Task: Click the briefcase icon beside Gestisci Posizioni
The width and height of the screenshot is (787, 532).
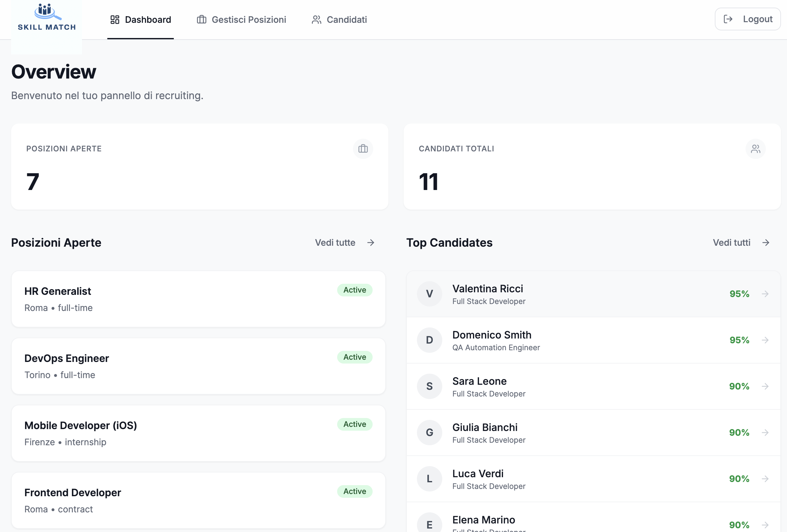Action: pos(201,20)
